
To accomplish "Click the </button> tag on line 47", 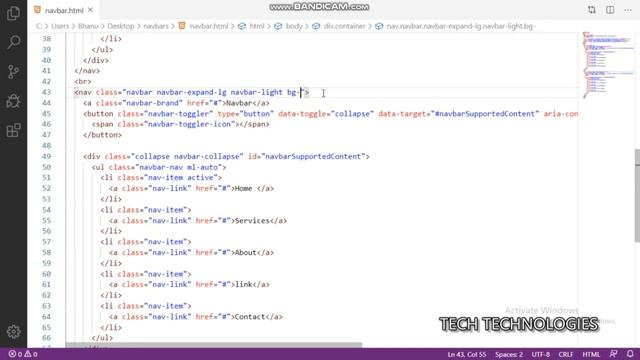I will pyautogui.click(x=102, y=135).
